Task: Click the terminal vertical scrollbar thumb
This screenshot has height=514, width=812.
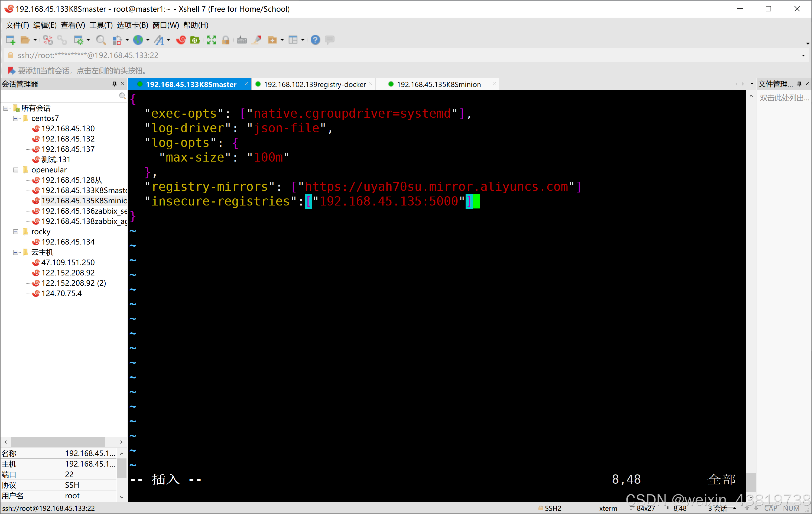Action: 751,482
